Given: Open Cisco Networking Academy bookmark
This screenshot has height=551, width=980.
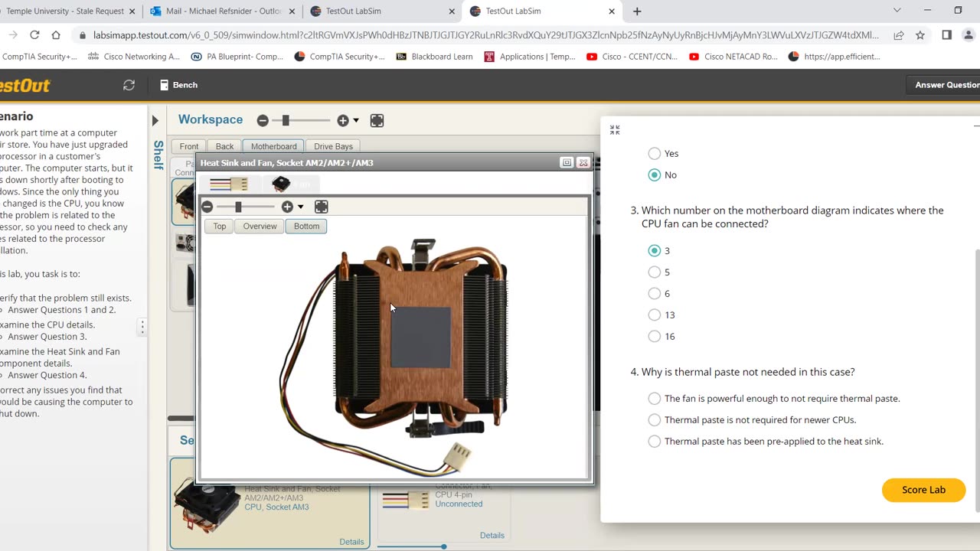Looking at the screenshot, I should tap(134, 57).
